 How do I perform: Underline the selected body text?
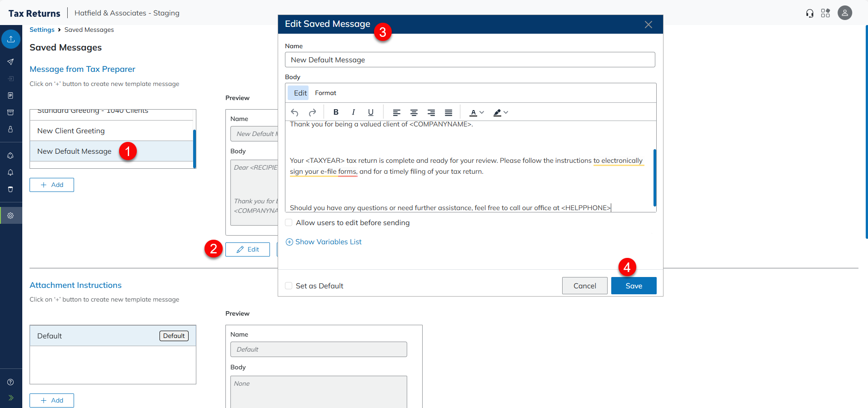click(371, 112)
